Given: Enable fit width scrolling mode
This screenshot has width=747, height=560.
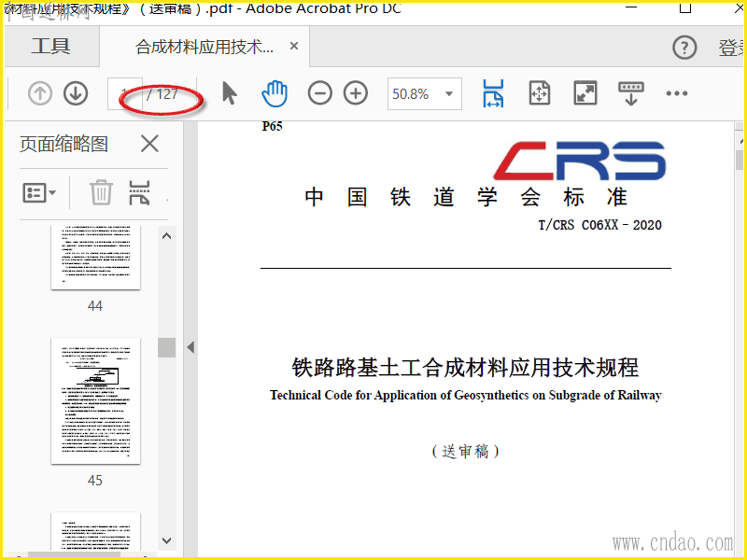Looking at the screenshot, I should click(x=493, y=93).
